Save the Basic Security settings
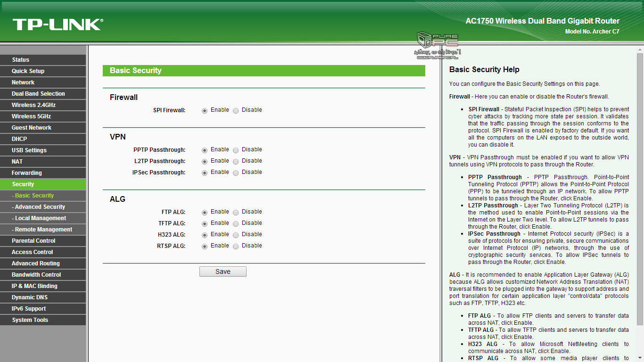The image size is (644, 362). [x=223, y=271]
